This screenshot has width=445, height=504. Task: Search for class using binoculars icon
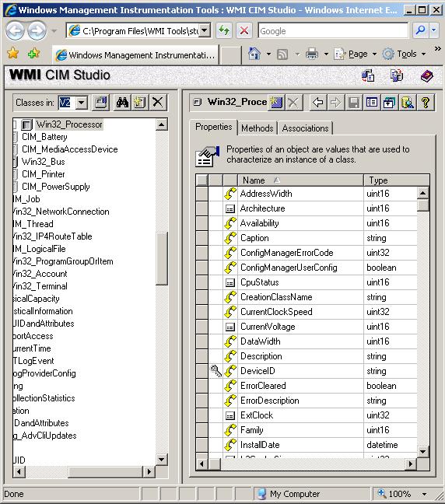pos(122,103)
